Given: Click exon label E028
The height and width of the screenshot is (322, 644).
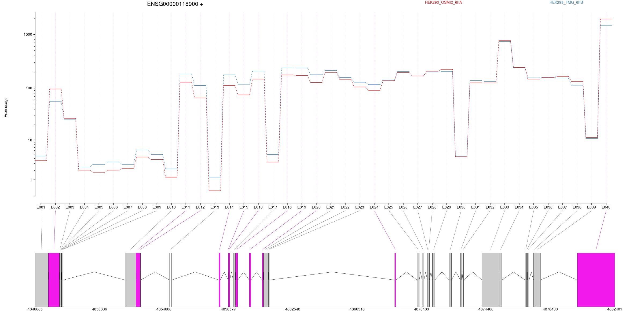Looking at the screenshot, I should click(x=432, y=207).
